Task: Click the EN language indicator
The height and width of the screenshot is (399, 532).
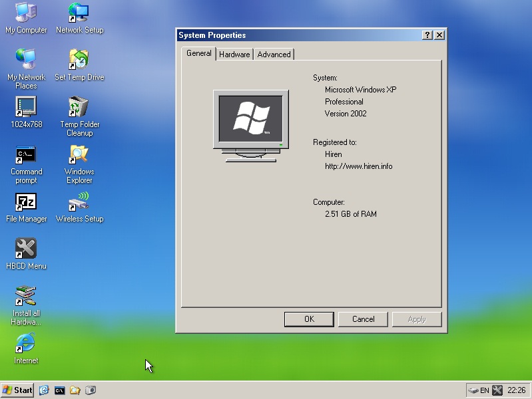Action: point(485,390)
